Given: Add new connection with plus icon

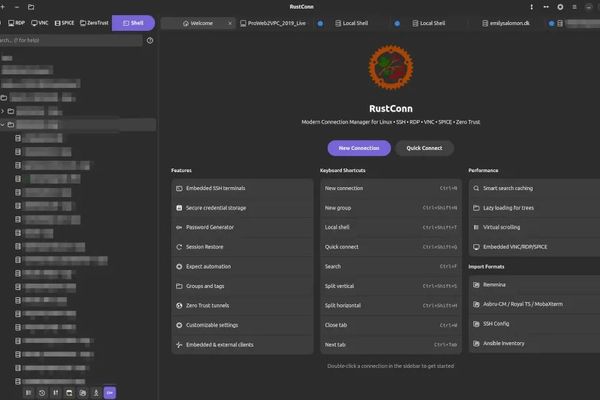Looking at the screenshot, I should click(x=2, y=7).
